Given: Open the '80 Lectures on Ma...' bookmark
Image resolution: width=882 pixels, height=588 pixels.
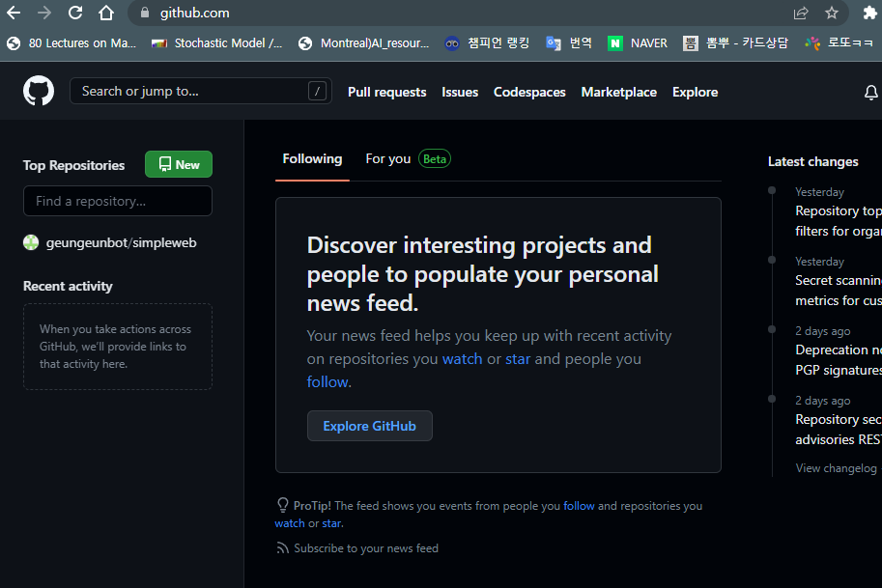Looking at the screenshot, I should point(72,43).
